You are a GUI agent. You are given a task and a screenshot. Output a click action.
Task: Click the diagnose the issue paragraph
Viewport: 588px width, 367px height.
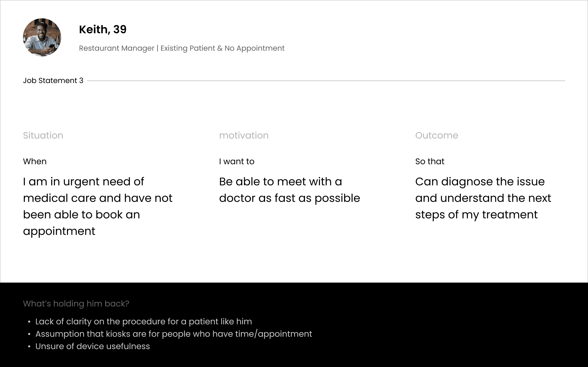(x=483, y=198)
